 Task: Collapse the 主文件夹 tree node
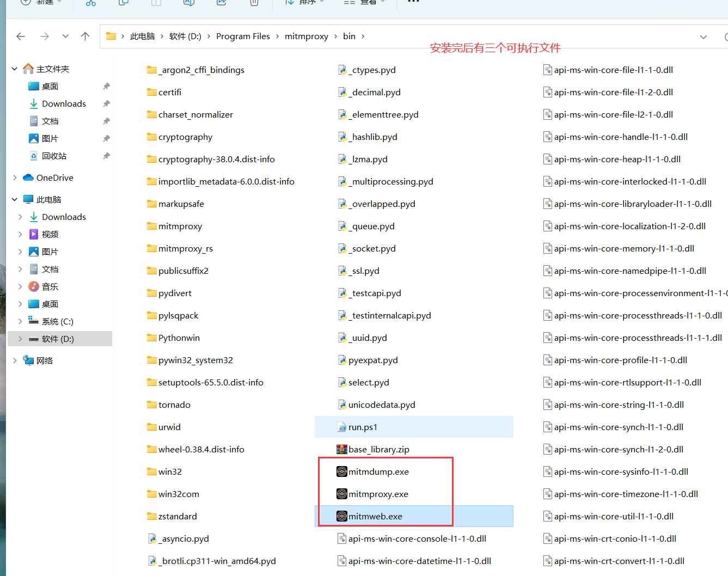click(x=15, y=69)
